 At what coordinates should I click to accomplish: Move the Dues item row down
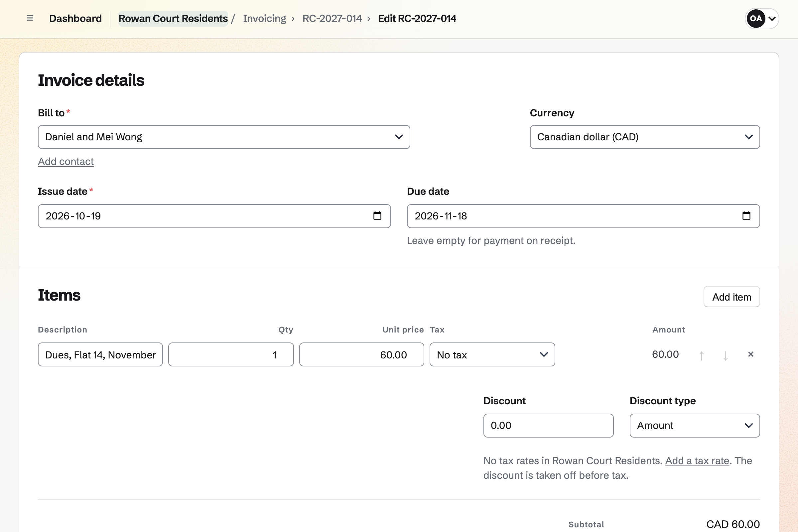(x=726, y=355)
